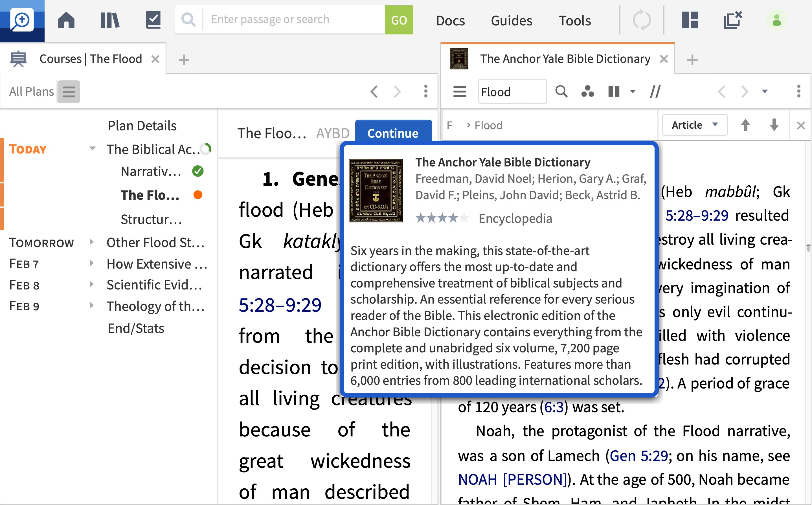This screenshot has width=812, height=505.
Task: Expand the Scientific Evid... section
Action: tap(91, 284)
